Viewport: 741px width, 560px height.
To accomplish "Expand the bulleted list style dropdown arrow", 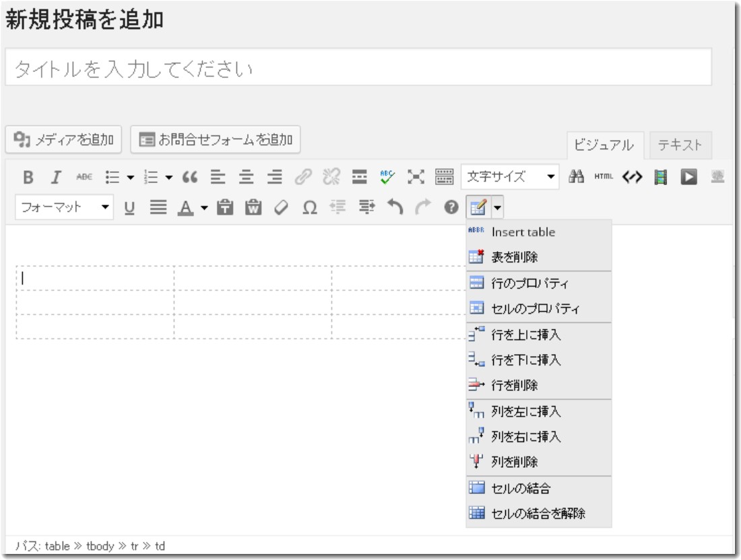I will pos(130,178).
